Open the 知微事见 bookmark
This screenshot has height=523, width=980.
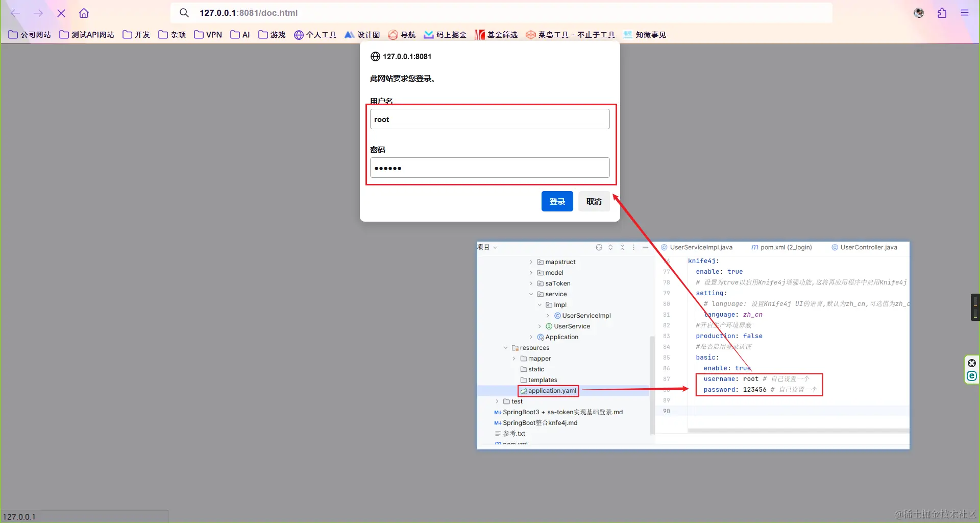[x=645, y=35]
